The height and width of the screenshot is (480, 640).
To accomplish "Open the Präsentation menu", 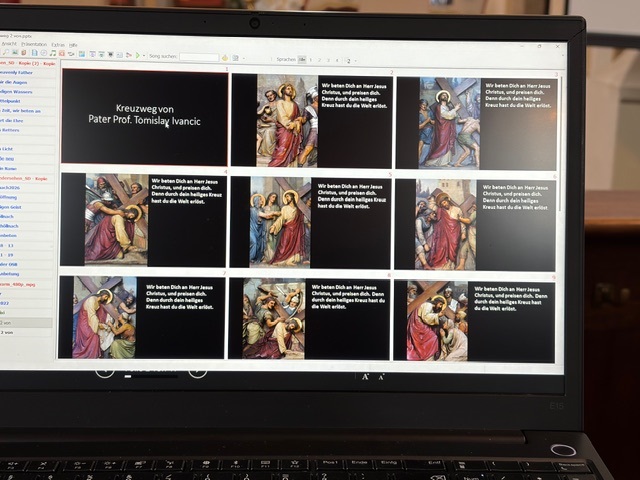I will [34, 44].
